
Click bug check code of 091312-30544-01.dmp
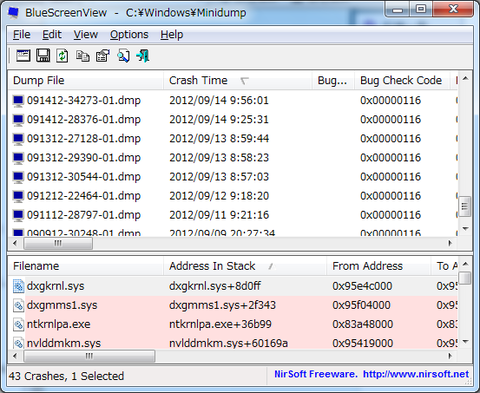(x=390, y=177)
